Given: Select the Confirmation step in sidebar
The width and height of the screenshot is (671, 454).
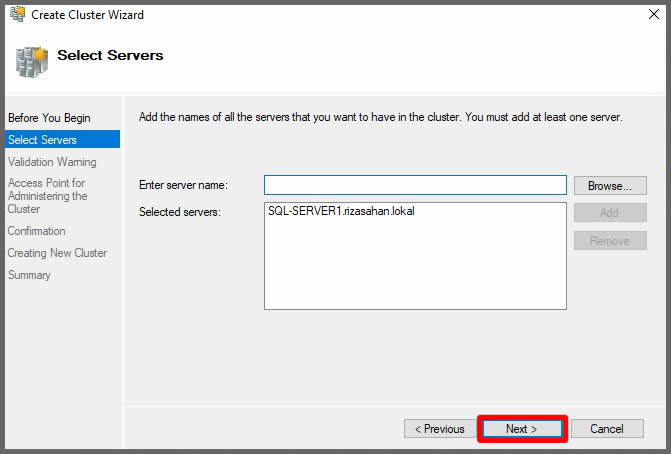Looking at the screenshot, I should (x=37, y=231).
